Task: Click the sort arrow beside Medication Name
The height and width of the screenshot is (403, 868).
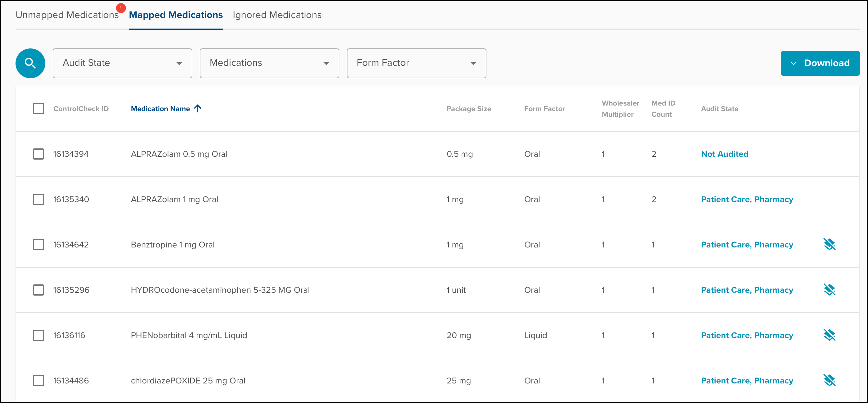Action: [198, 109]
